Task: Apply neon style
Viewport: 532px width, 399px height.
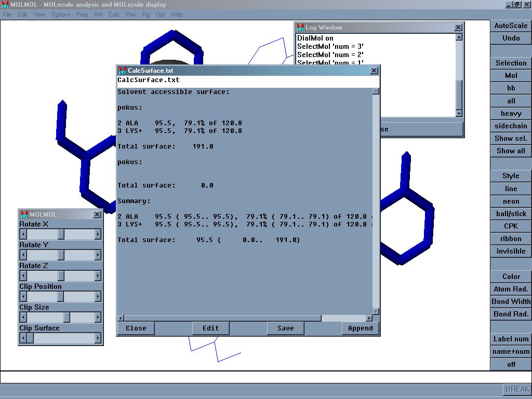Action: [511, 201]
